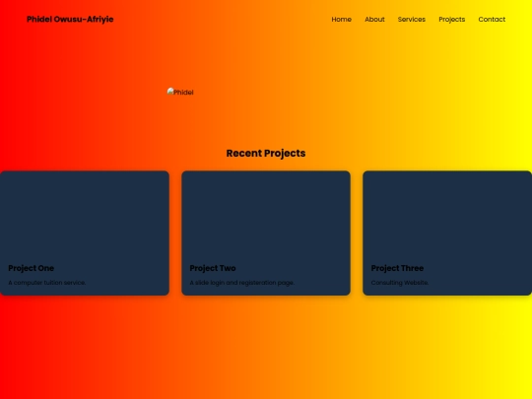Go to the About section

click(374, 20)
